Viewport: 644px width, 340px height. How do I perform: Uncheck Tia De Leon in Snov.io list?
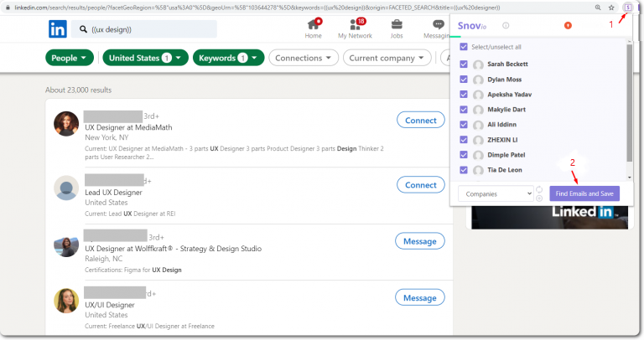coord(464,170)
